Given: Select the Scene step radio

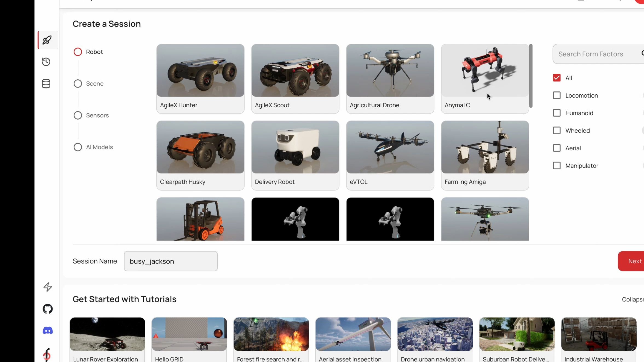Looking at the screenshot, I should (x=78, y=84).
